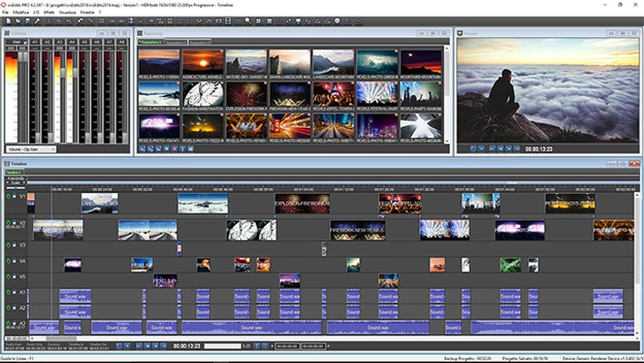This screenshot has width=644, height=363.
Task: Click the Play button in the Preview panel
Action: coord(481,149)
